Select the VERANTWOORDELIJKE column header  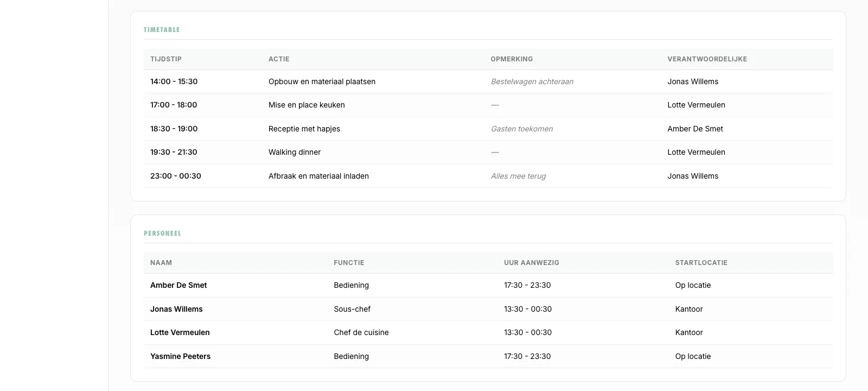tap(707, 59)
